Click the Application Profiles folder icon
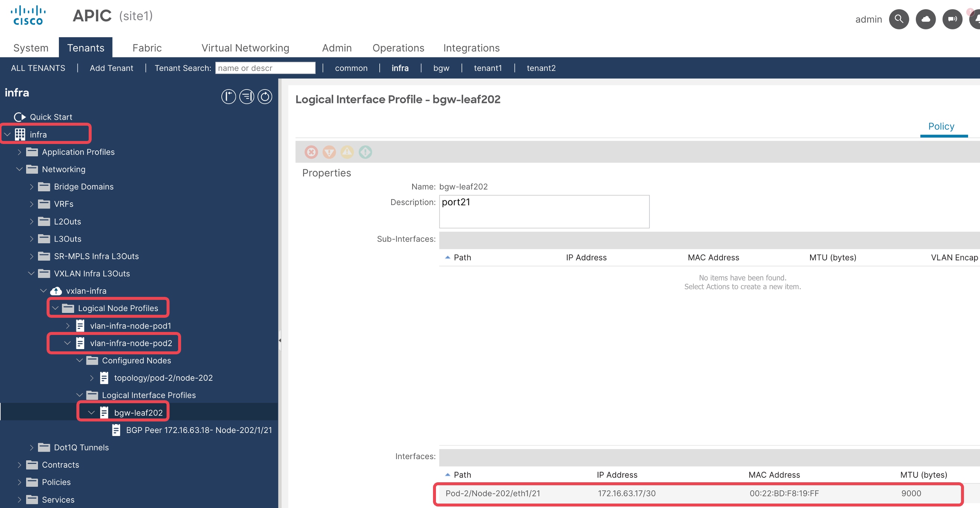Screen dimensions: 980x508 [32, 152]
